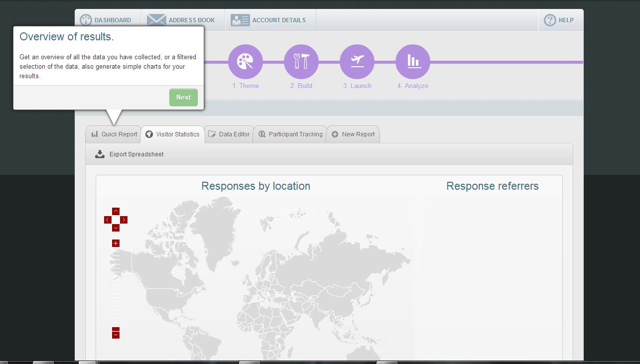
Task: Switch to the Quick Report tab
Action: pos(114,134)
